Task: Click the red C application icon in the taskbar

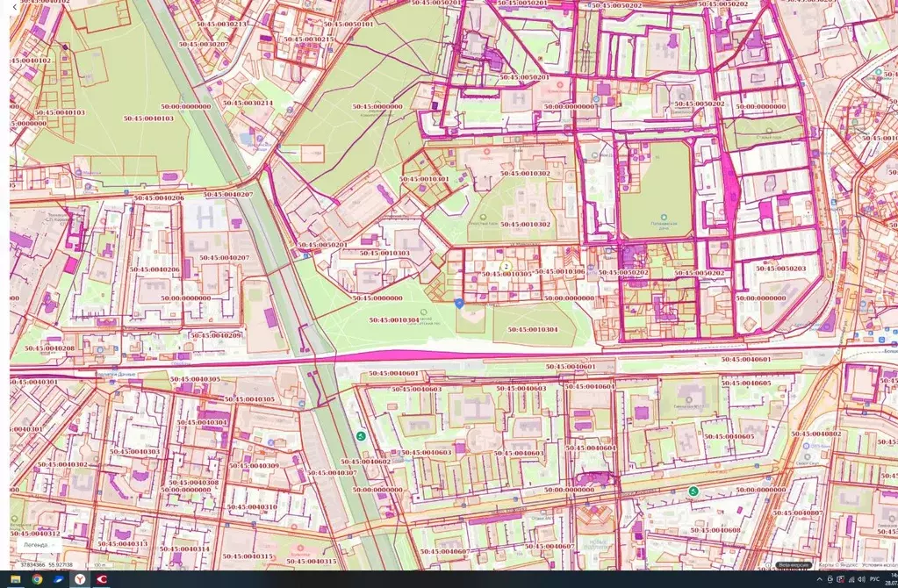Action: tap(102, 580)
